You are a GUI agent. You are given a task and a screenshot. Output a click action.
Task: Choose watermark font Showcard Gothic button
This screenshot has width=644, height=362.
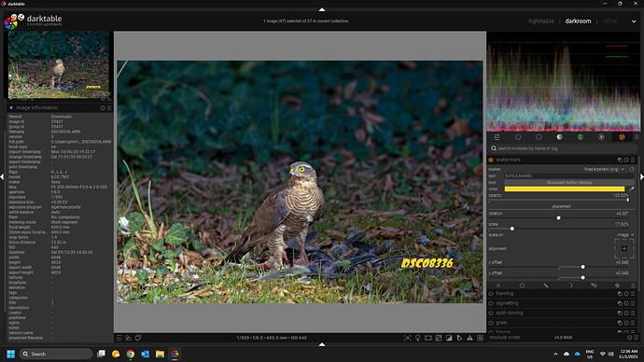[568, 182]
